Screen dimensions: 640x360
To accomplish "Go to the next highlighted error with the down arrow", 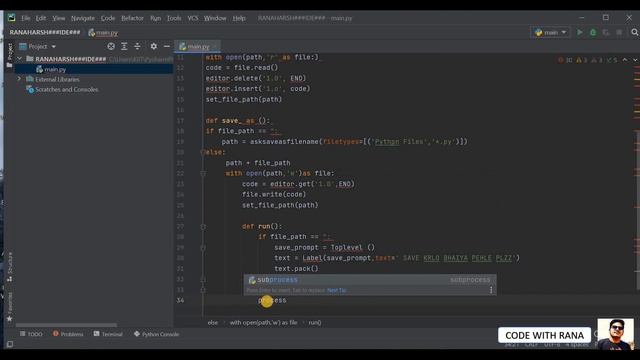I will [635, 60].
